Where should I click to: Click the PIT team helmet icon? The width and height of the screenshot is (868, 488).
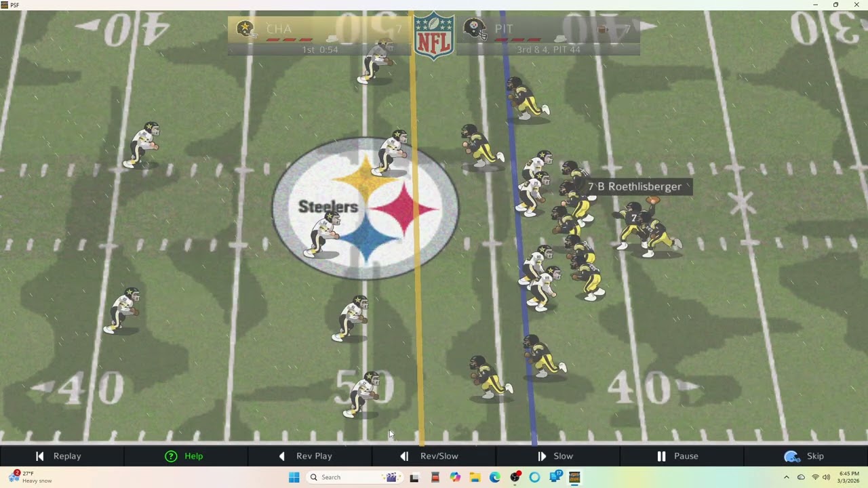(474, 29)
